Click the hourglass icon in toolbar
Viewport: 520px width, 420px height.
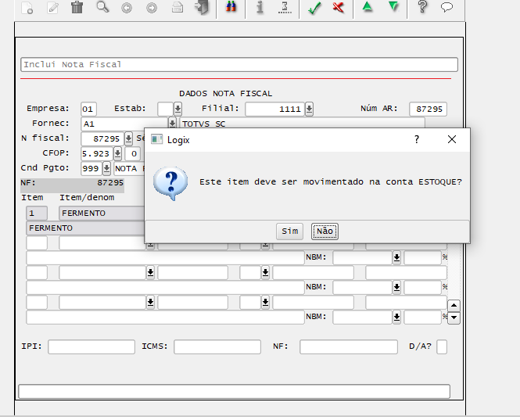(x=285, y=7)
